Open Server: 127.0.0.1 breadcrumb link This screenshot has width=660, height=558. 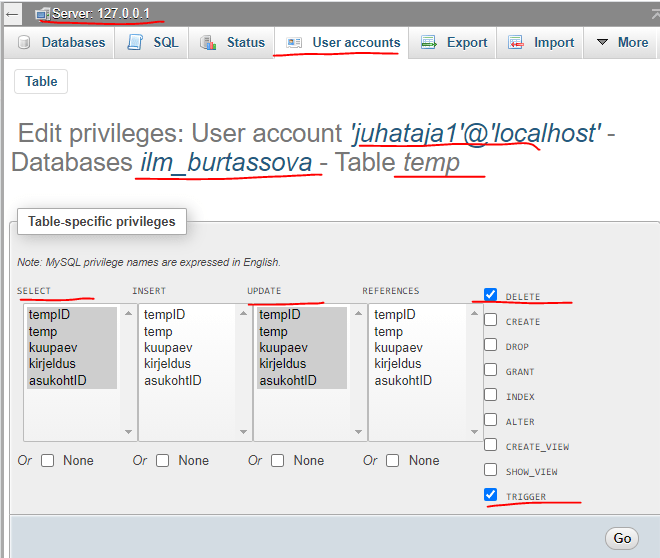pyautogui.click(x=102, y=14)
